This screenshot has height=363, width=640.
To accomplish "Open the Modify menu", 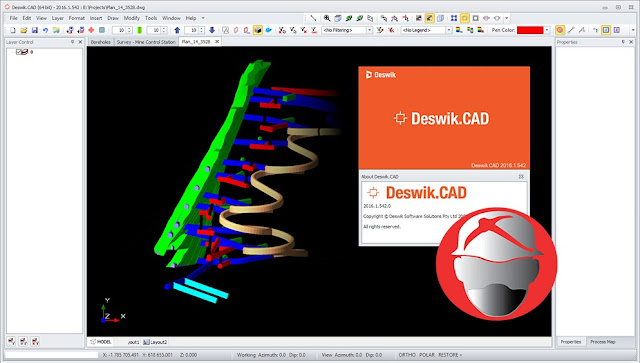I will coord(131,18).
